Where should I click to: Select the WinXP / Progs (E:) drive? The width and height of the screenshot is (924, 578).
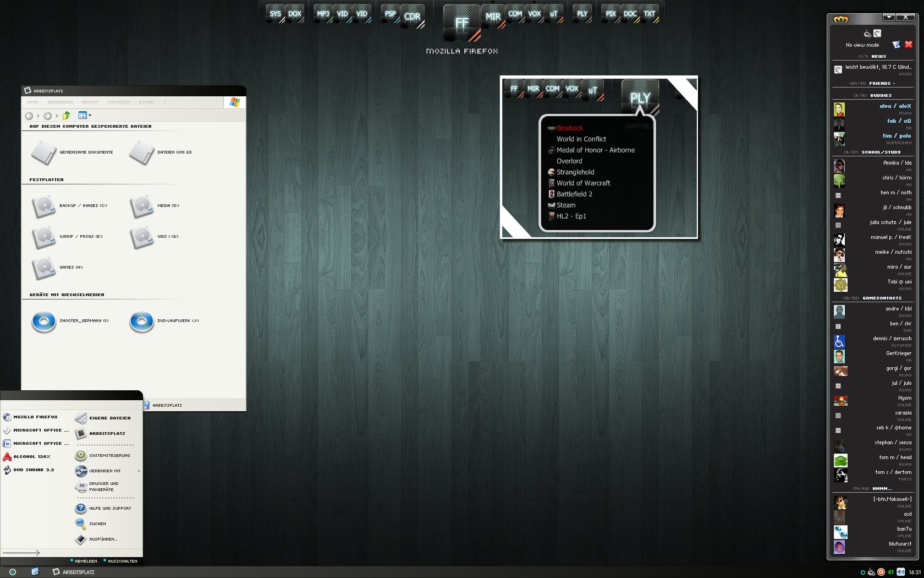coord(68,237)
